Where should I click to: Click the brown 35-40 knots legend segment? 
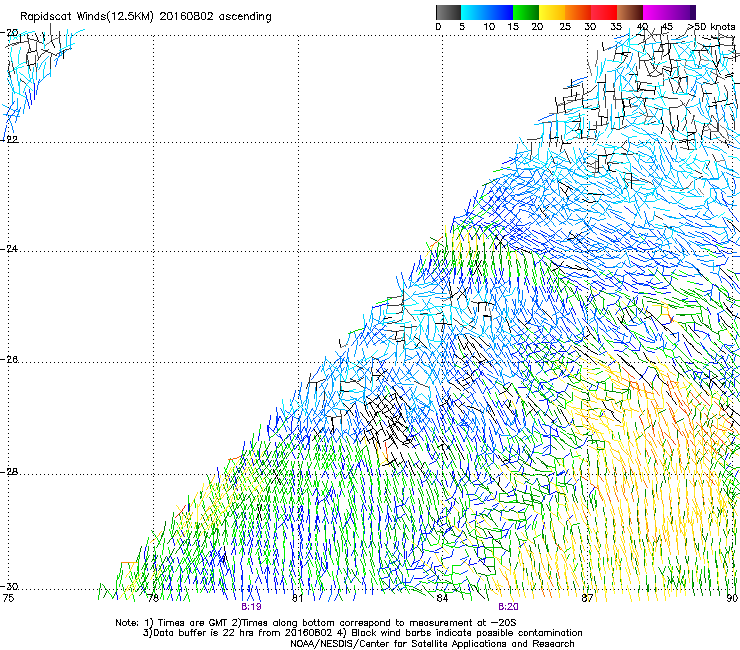[x=630, y=12]
